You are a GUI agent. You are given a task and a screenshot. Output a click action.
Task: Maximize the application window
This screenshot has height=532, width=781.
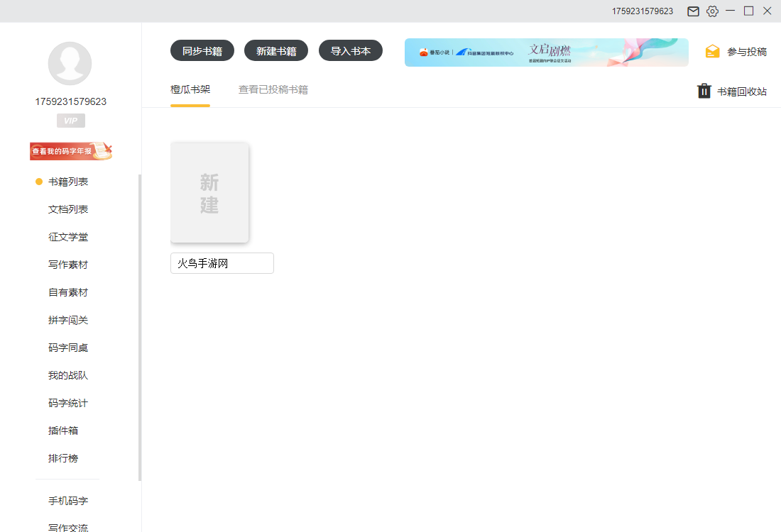748,11
